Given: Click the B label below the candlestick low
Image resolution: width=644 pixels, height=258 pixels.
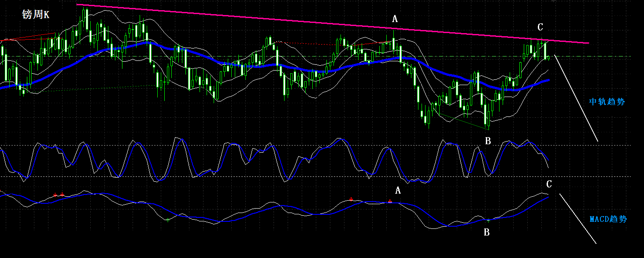Looking at the screenshot, I should pos(488,141).
